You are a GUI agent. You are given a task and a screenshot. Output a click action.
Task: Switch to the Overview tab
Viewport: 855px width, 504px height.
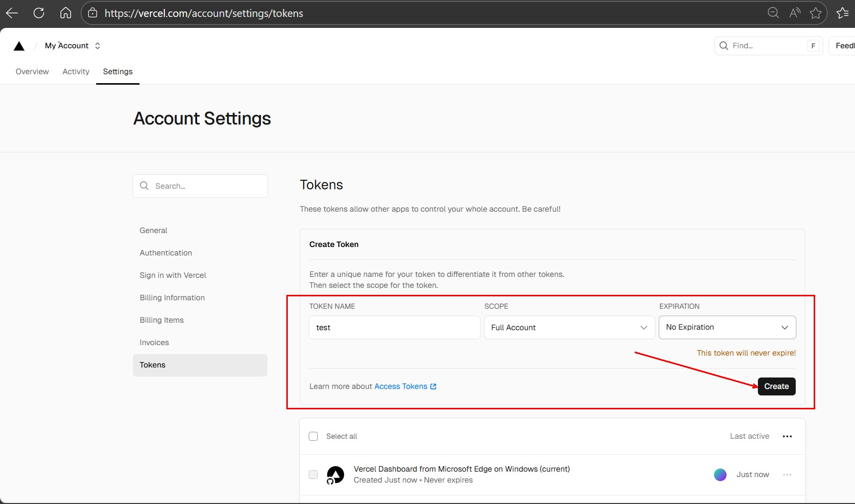click(x=32, y=72)
